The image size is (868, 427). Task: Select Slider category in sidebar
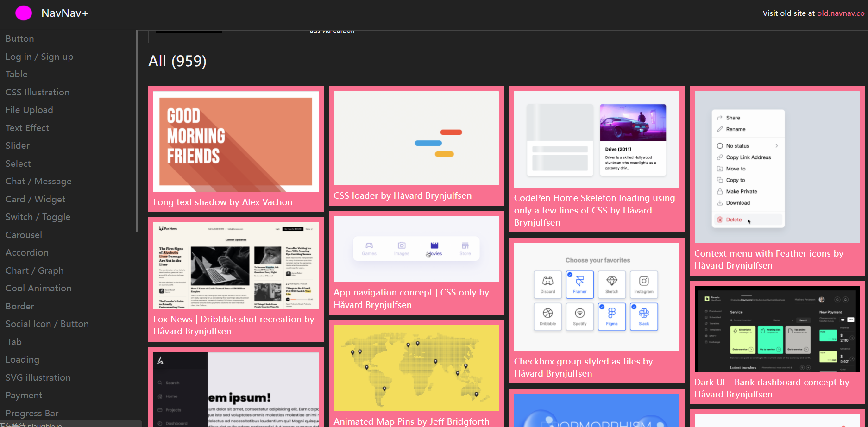18,145
